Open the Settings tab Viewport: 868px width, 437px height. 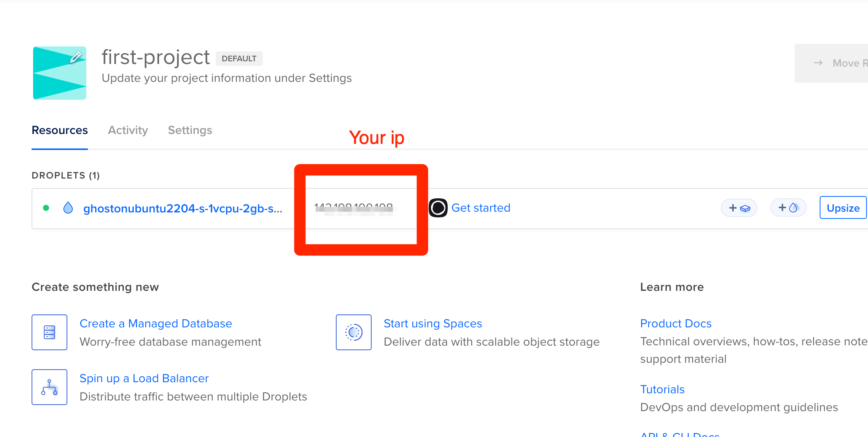coord(190,130)
